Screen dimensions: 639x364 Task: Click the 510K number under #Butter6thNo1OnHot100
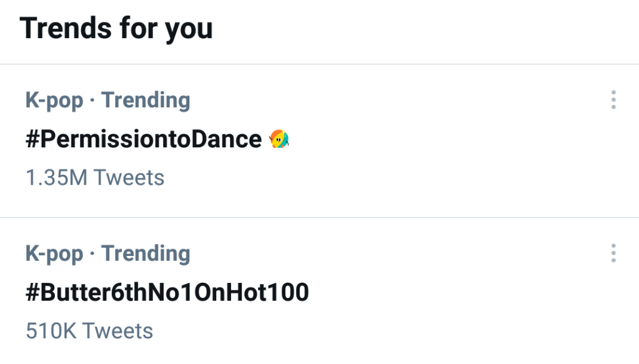click(50, 331)
